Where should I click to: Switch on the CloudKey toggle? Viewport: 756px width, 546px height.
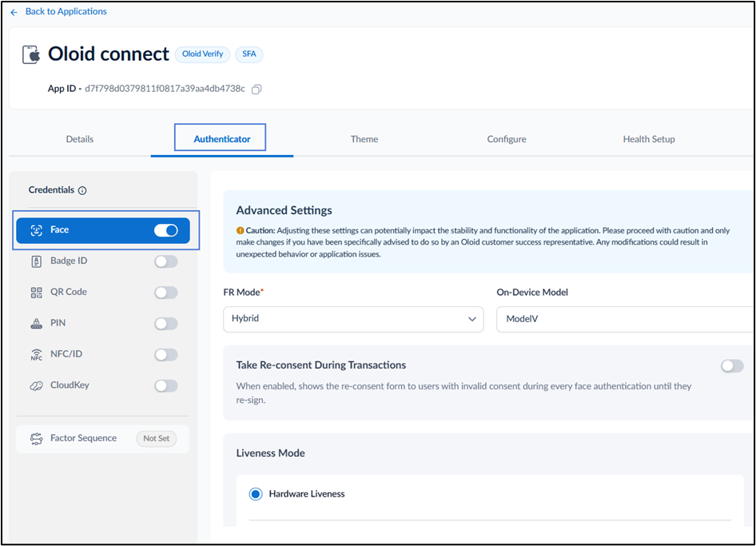(166, 385)
